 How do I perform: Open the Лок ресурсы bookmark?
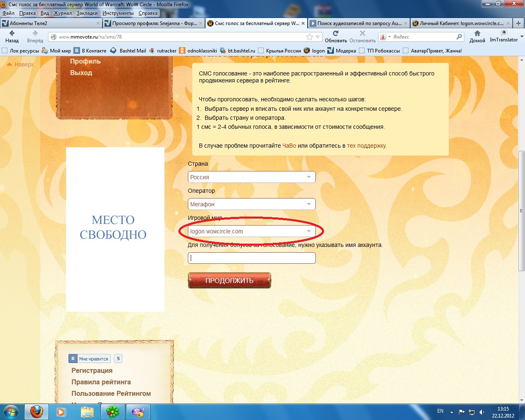tap(20, 51)
